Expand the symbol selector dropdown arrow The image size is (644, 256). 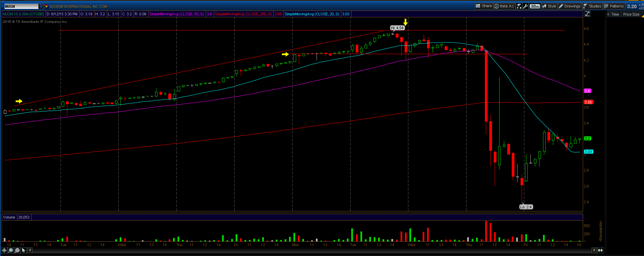point(41,6)
